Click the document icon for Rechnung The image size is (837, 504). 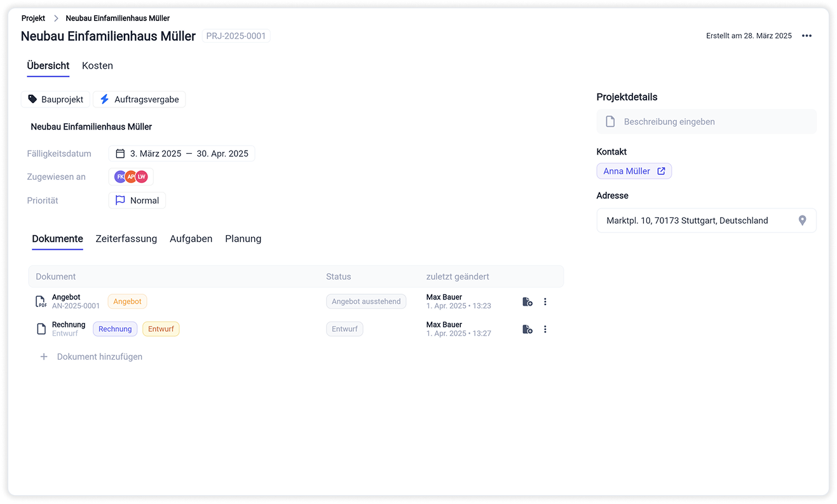(41, 329)
